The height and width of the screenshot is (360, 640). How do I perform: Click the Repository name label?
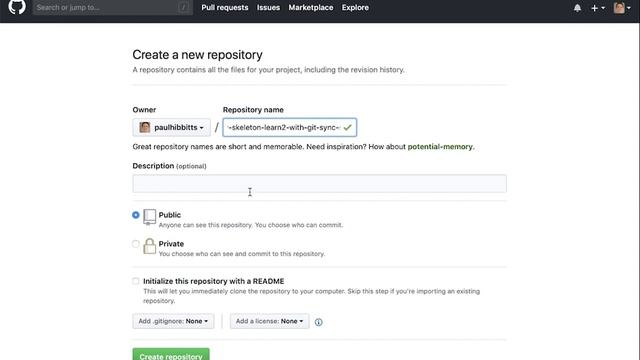point(253,110)
